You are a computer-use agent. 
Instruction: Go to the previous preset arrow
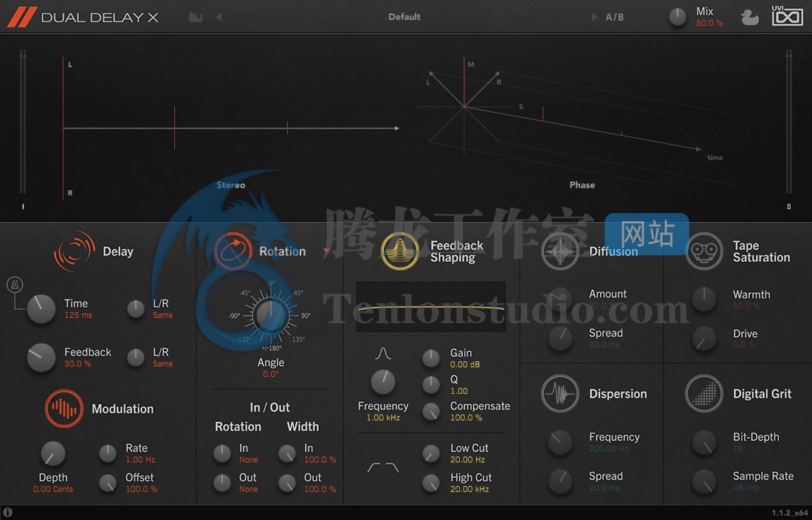219,17
